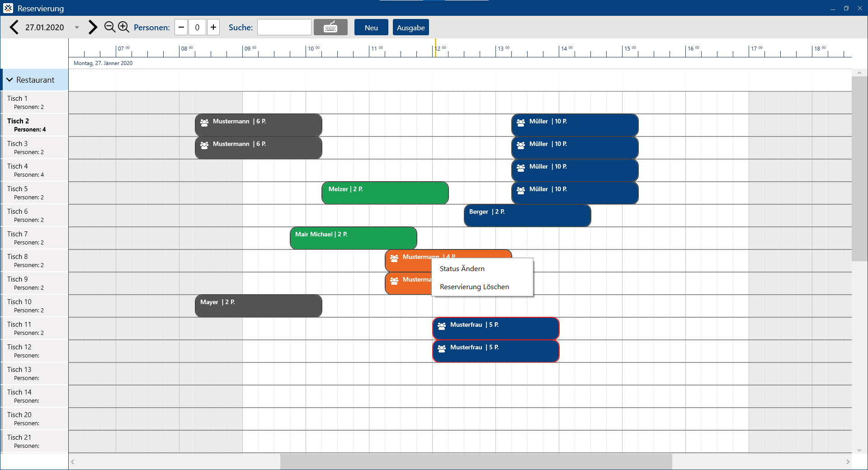Zoom out the timeline view
This screenshot has height=470, width=868.
(109, 27)
